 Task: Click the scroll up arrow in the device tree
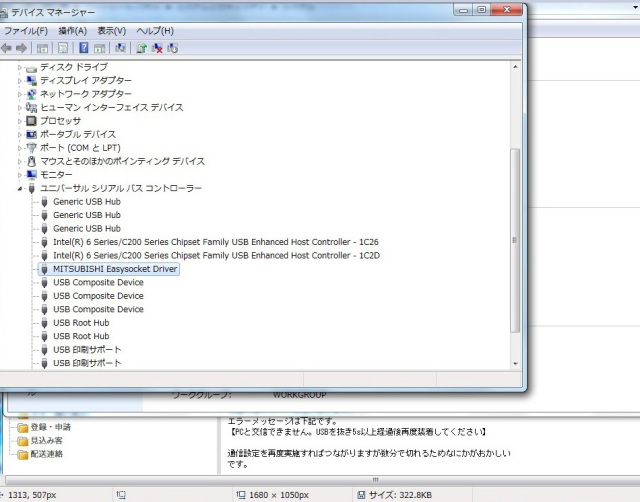[515, 67]
